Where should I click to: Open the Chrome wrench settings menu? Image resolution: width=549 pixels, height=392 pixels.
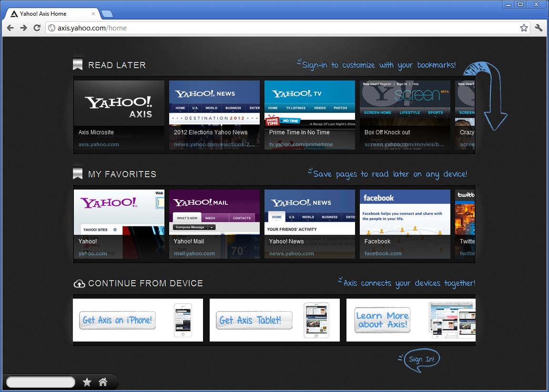coord(539,28)
